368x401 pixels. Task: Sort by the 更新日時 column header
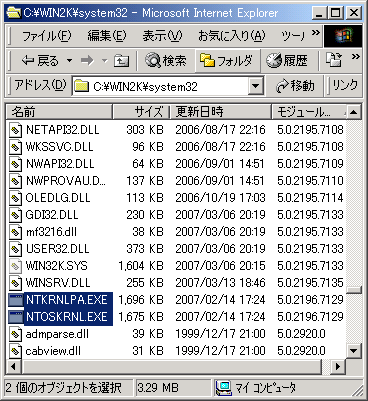220,112
